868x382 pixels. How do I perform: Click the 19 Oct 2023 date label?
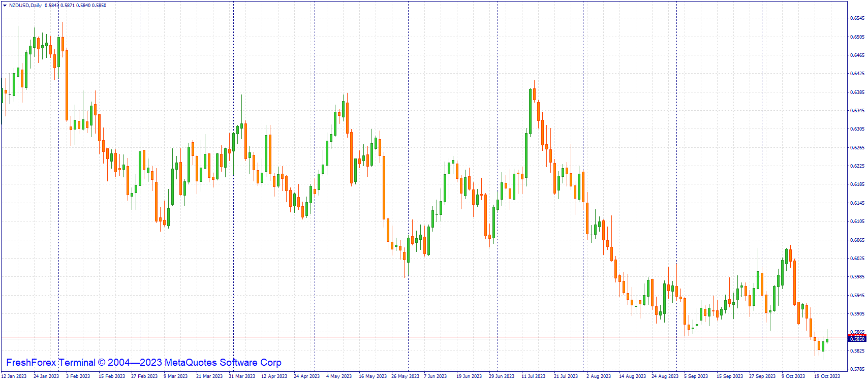827,376
